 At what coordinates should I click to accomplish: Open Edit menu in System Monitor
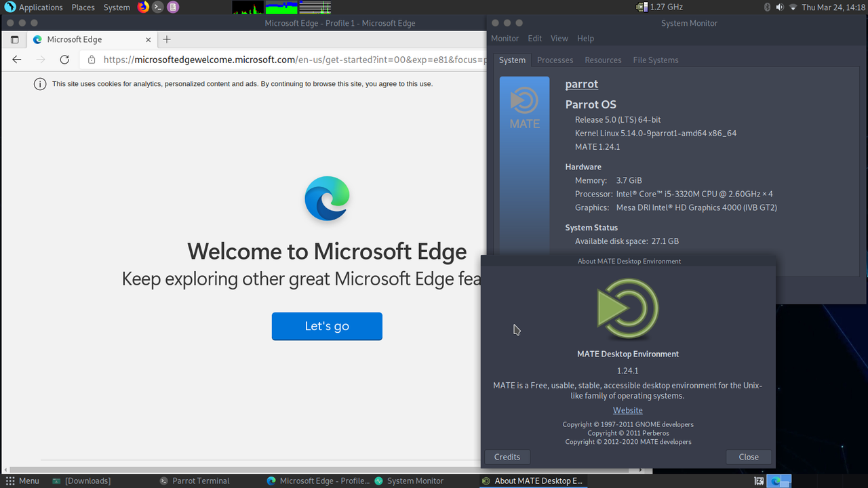point(535,39)
